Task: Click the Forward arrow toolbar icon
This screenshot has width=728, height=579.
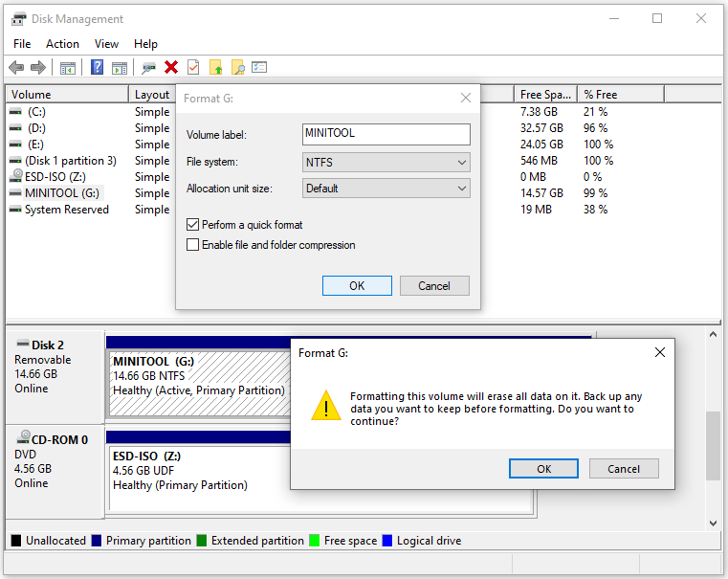Action: click(x=38, y=67)
